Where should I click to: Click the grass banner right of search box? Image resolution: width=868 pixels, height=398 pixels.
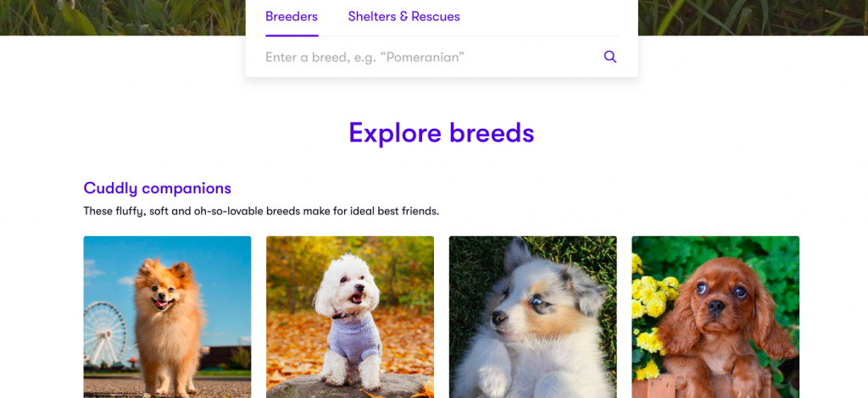(x=753, y=18)
